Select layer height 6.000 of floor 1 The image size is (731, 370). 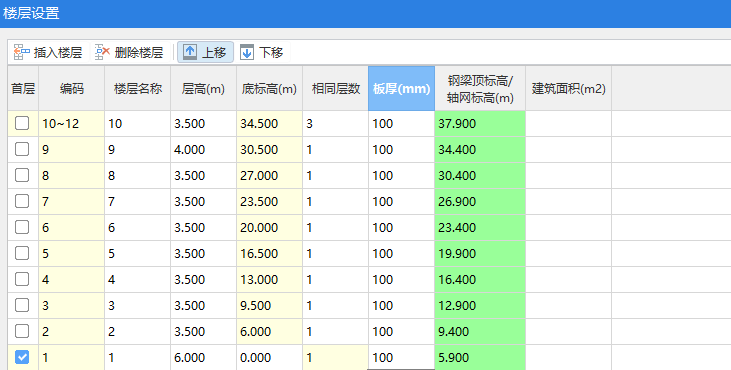click(x=203, y=357)
